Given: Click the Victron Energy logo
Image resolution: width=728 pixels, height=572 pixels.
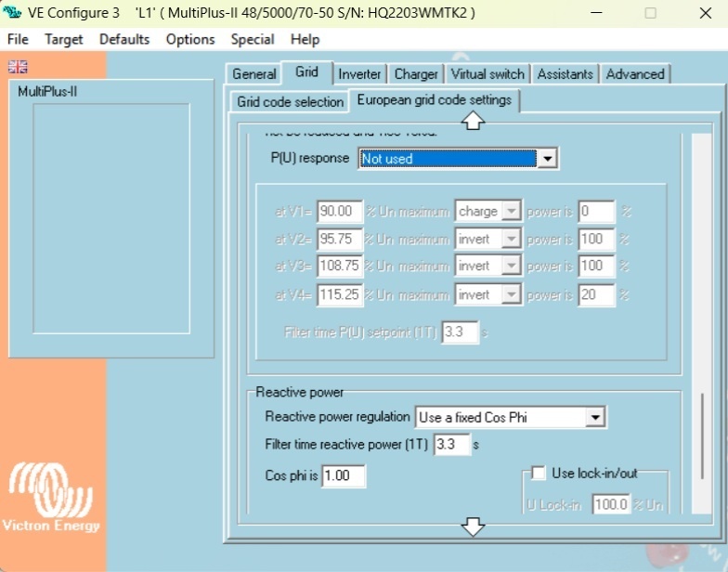Looking at the screenshot, I should tap(51, 498).
